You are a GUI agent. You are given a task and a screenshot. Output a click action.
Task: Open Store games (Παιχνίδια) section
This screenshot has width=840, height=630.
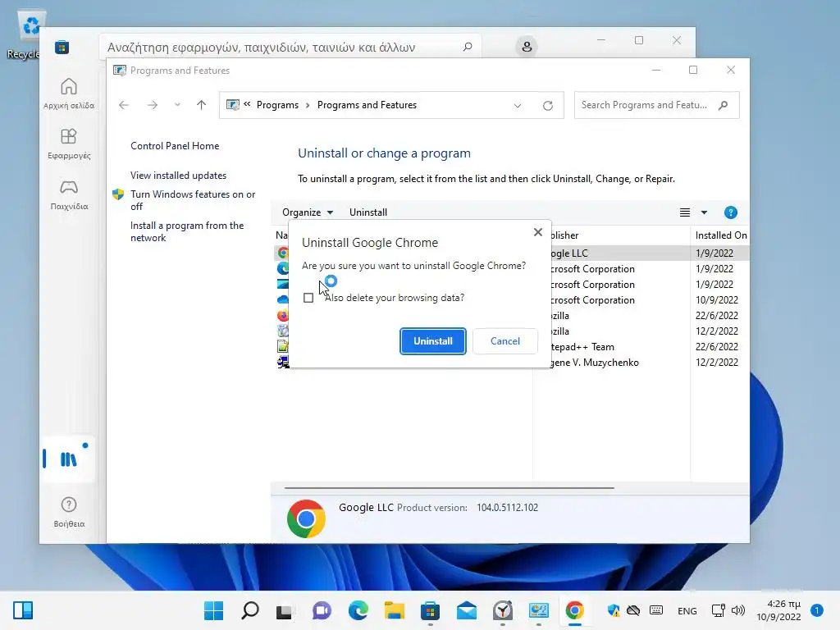pyautogui.click(x=69, y=194)
